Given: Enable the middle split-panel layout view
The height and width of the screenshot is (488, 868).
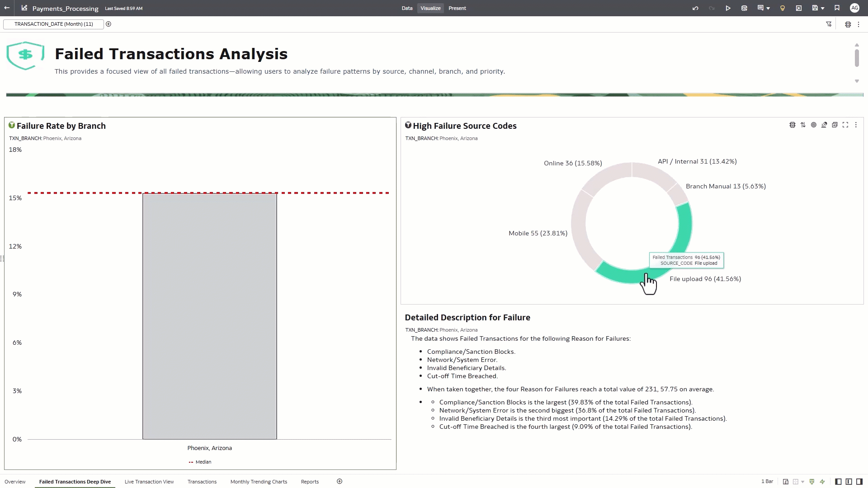Looking at the screenshot, I should tap(849, 482).
